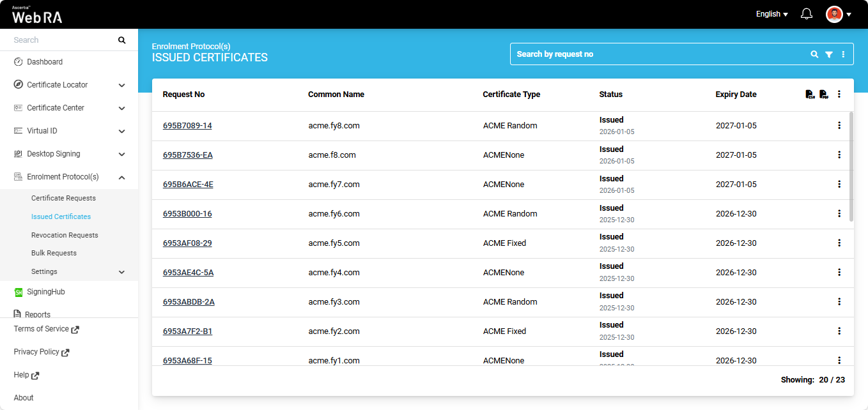
Task: Click the search magnifier in request search bar
Action: coord(814,54)
